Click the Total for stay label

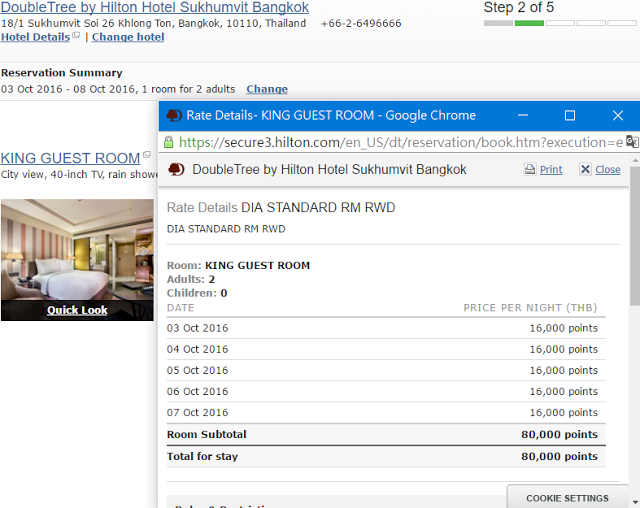pos(202,456)
